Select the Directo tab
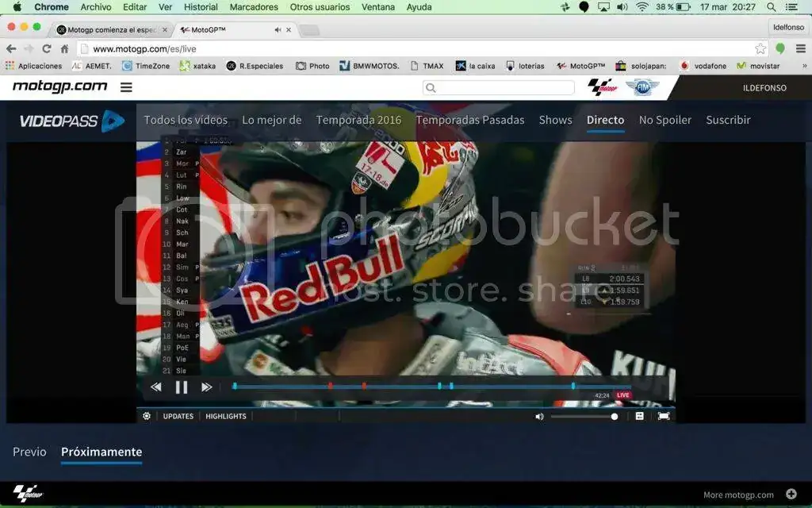 tap(605, 121)
